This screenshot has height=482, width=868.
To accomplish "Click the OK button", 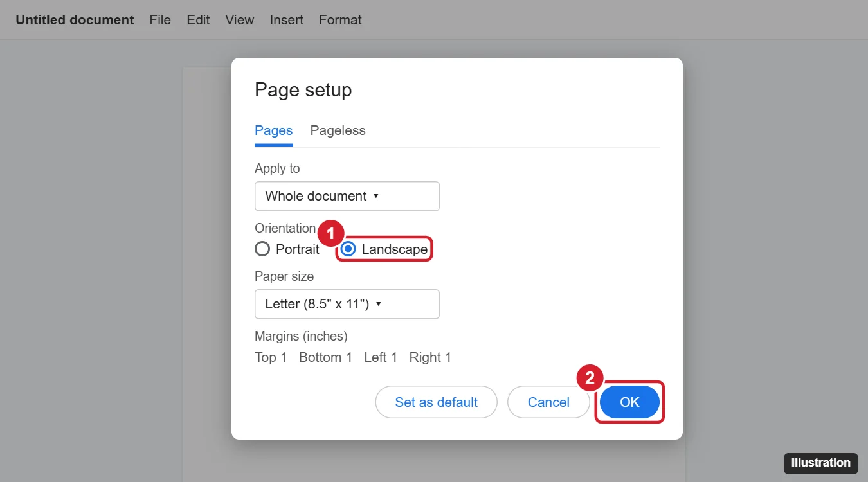I will (629, 402).
